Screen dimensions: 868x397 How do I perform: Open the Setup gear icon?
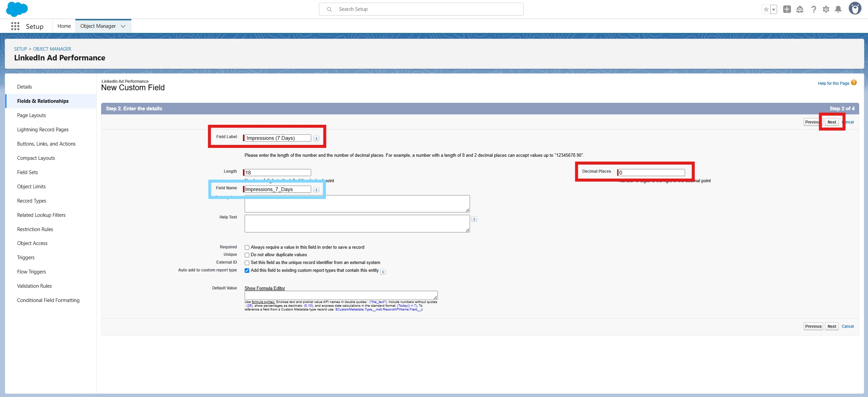click(826, 9)
